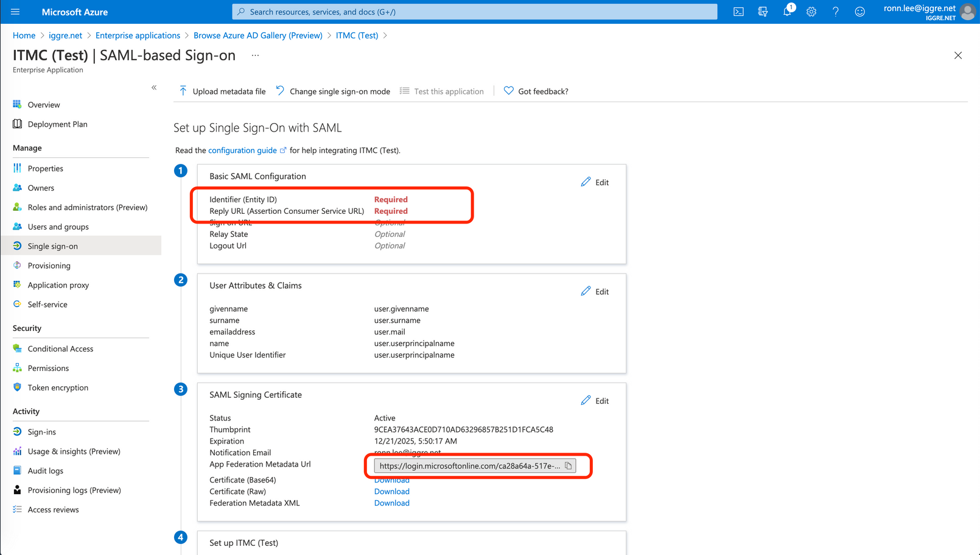
Task: Open Provisioning logs (Preview)
Action: (x=74, y=490)
